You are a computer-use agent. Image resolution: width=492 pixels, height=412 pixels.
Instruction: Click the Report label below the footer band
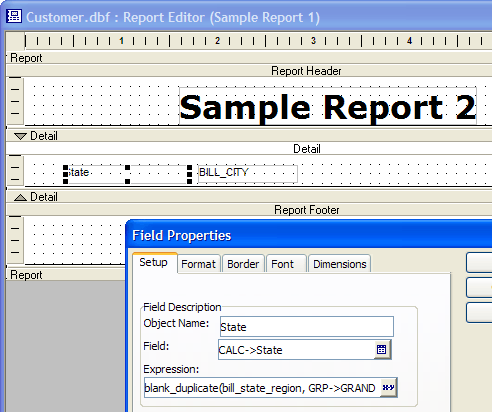click(26, 275)
